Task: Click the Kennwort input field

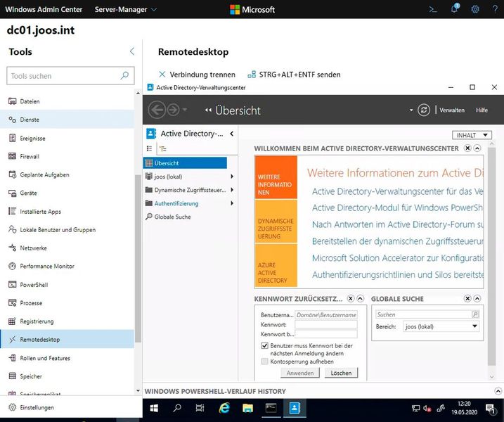Action: (326, 324)
